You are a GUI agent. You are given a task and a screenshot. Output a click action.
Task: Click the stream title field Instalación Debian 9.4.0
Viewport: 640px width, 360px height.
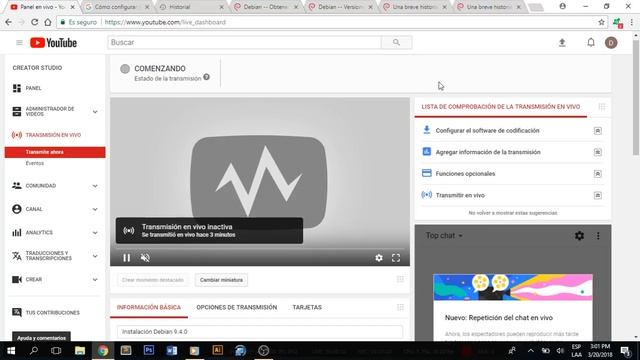coord(260,331)
